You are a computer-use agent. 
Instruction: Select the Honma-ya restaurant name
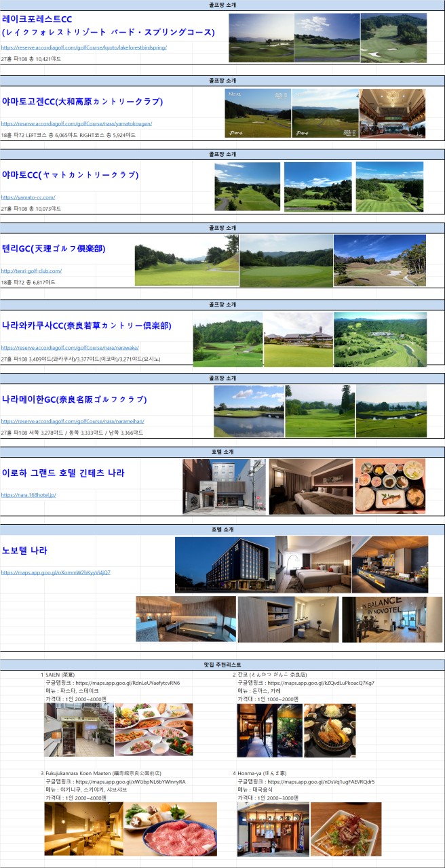[263, 773]
